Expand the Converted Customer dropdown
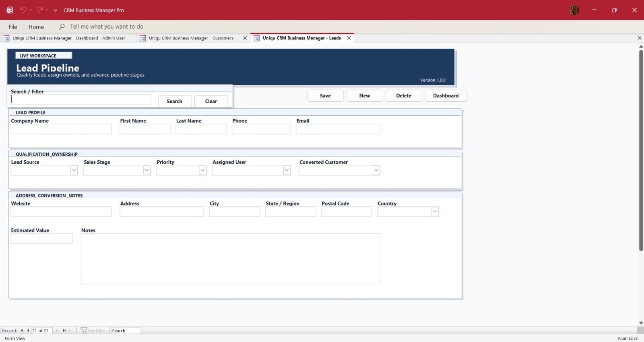This screenshot has width=644, height=342. pos(376,170)
